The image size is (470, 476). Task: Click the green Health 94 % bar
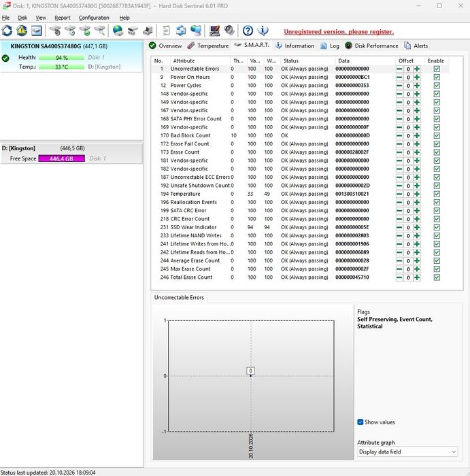[62, 58]
